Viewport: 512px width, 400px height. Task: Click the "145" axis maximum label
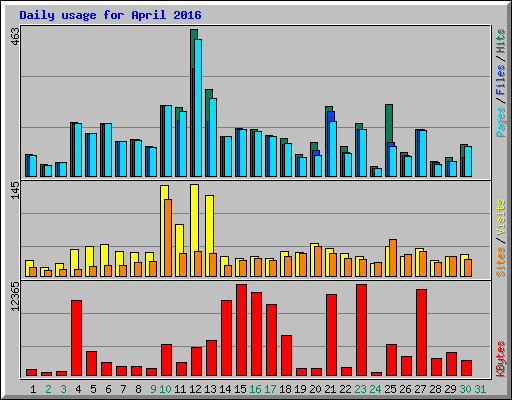[15, 191]
